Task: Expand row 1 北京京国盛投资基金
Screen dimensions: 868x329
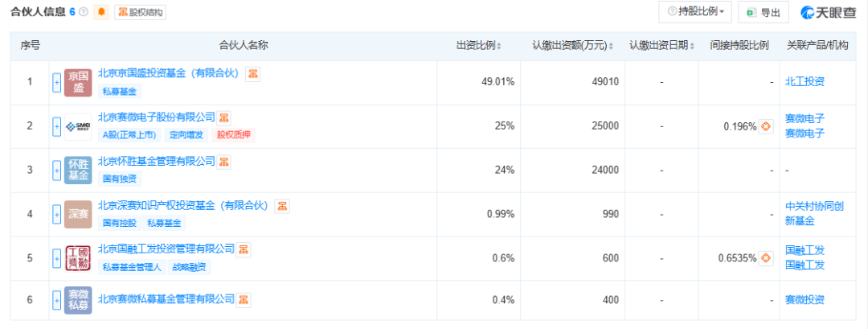Action: click(x=56, y=82)
